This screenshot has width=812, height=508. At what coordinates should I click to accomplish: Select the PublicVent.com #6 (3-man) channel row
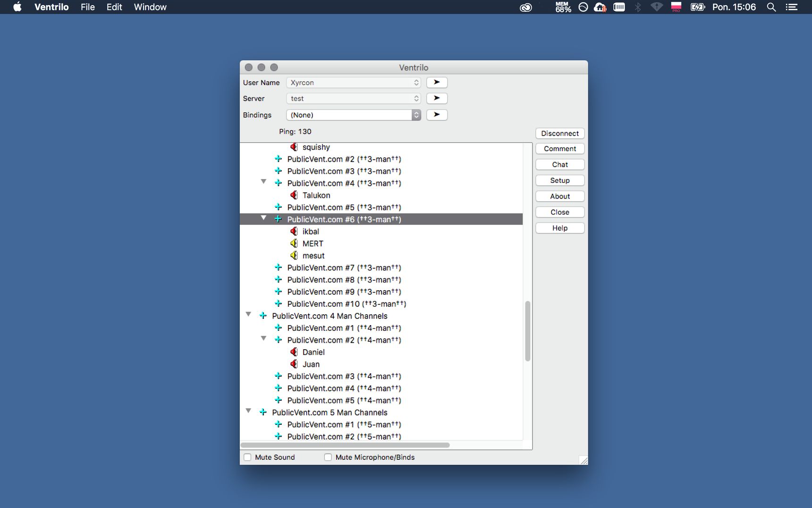381,219
